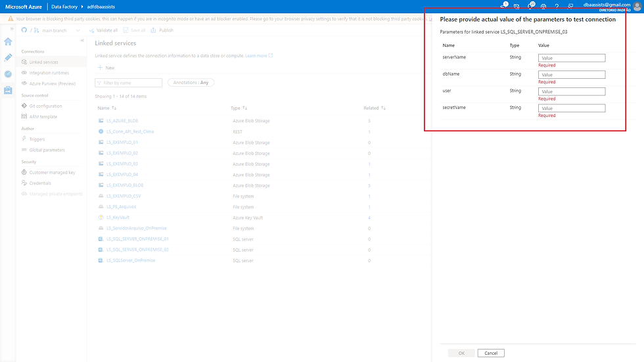Open LS_ServidorArquivo_OnPremise linked service
Screen dimensions: 644x362
coord(137,228)
